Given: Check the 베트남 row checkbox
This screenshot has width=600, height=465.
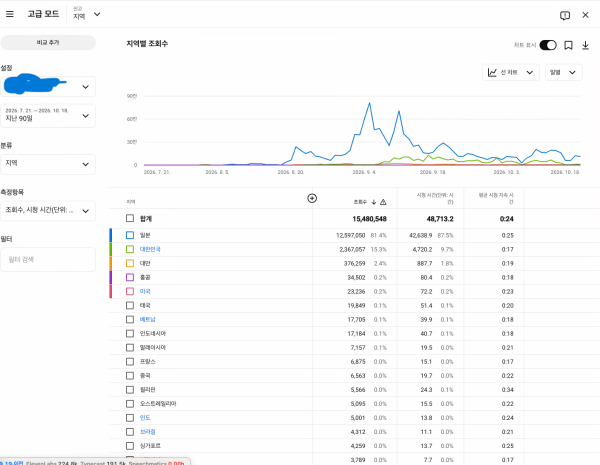Looking at the screenshot, I should point(130,319).
